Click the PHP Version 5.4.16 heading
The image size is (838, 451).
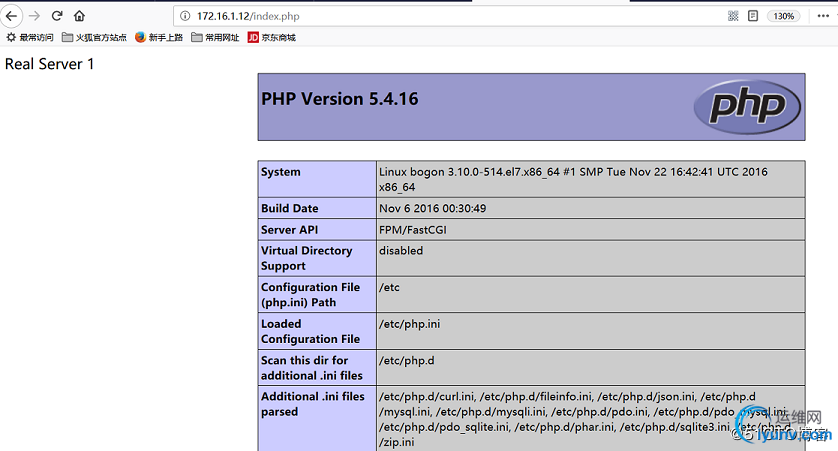(x=340, y=99)
